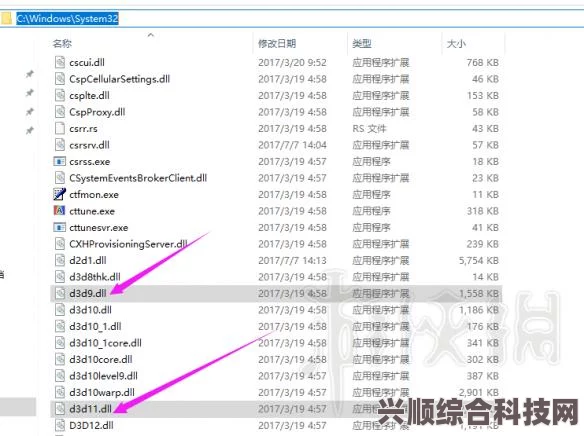Click the d3d10_1.dll file icon
The height and width of the screenshot is (436, 584).
pos(60,326)
